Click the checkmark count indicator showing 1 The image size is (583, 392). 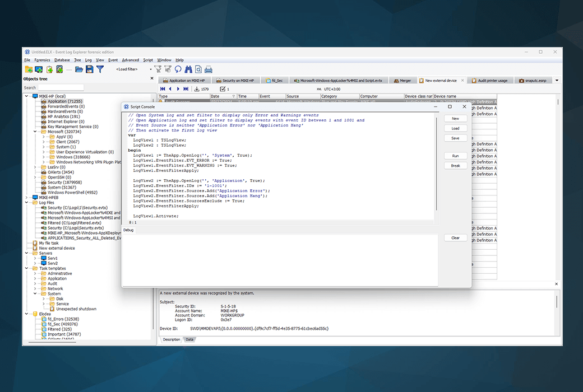tap(225, 89)
